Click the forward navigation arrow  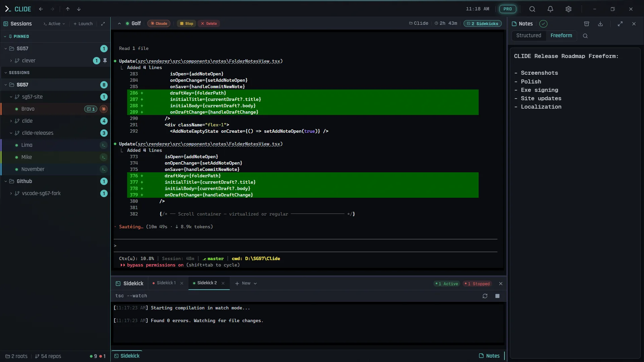(x=52, y=9)
